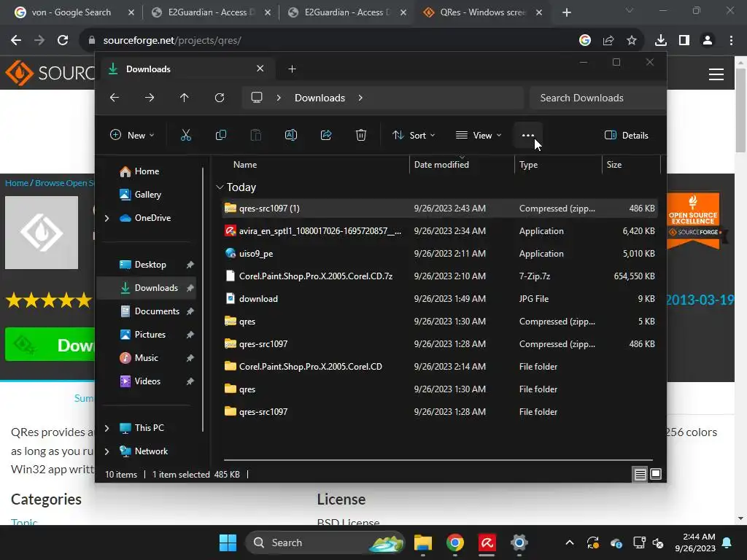The height and width of the screenshot is (560, 747).
Task: Go up one folder level in Explorer
Action: coord(185,98)
